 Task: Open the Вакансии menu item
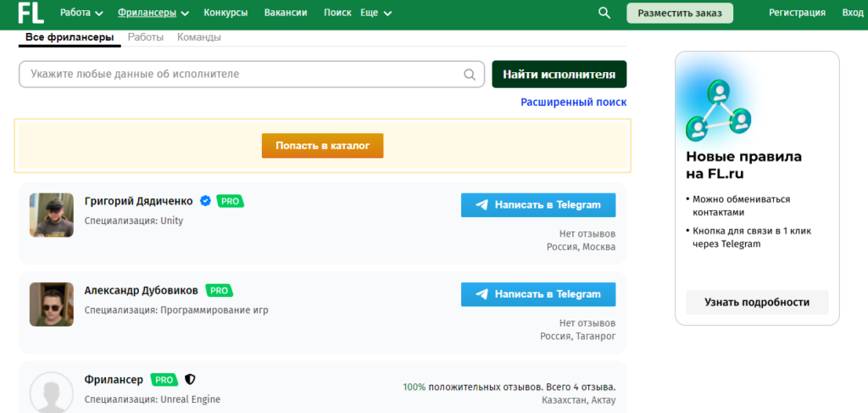(286, 13)
